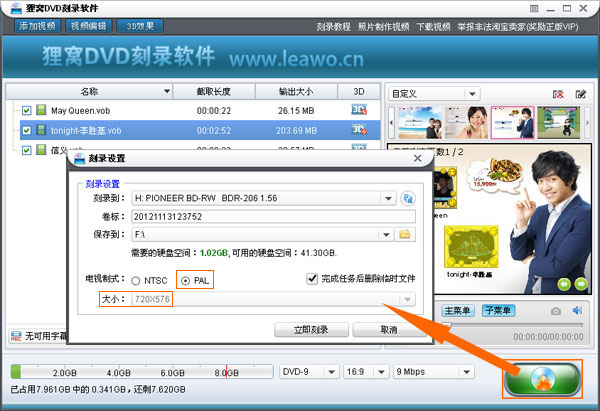Click the delete menu template icon
Image resolution: width=600 pixels, height=411 pixels.
point(558,94)
